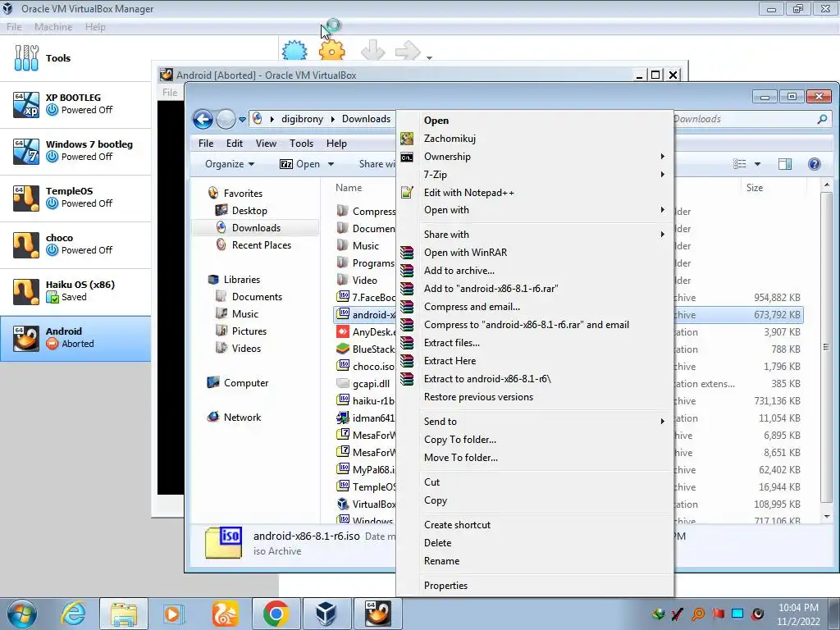The width and height of the screenshot is (840, 630).
Task: Open Internet Explorer from the taskbar
Action: pos(73,614)
